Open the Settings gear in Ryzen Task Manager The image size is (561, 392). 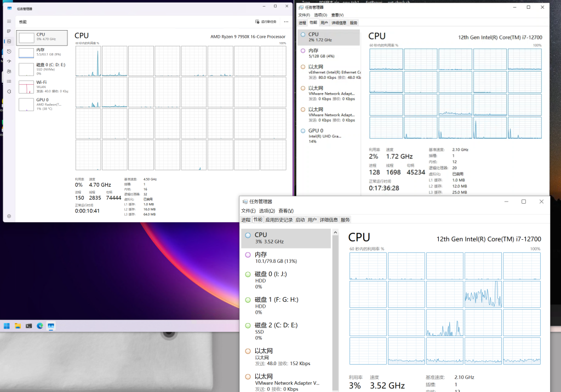(9, 216)
